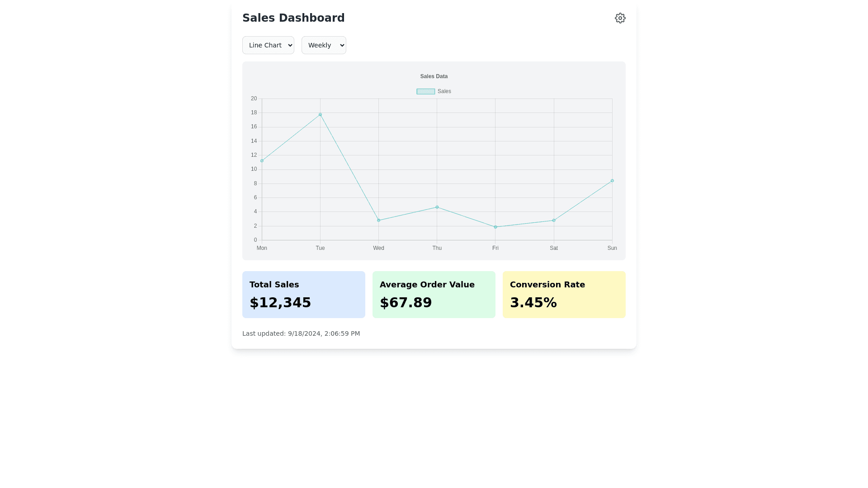Click the $12,345 total sales value
The height and width of the screenshot is (488, 868).
[x=280, y=303]
